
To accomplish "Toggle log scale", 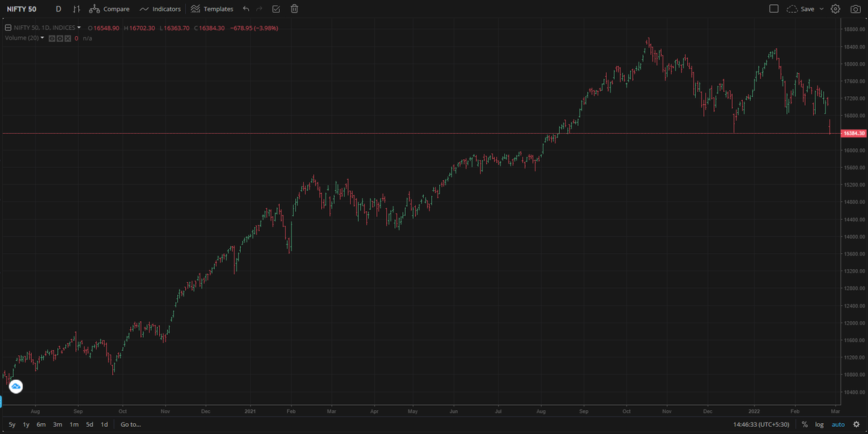I will pyautogui.click(x=820, y=425).
